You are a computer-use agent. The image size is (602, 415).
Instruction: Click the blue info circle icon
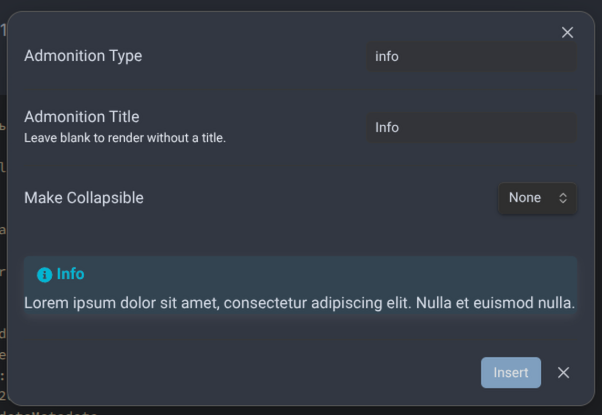[x=44, y=274]
